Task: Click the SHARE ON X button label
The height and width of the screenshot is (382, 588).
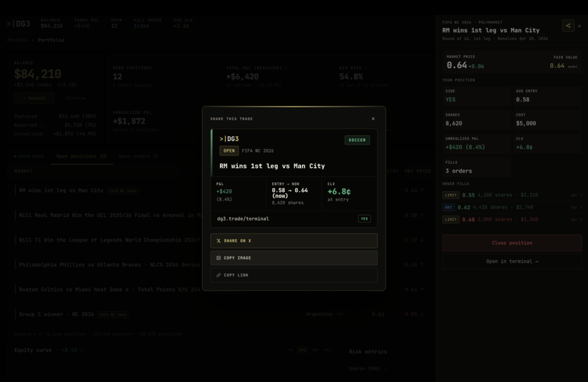Action: coord(237,241)
